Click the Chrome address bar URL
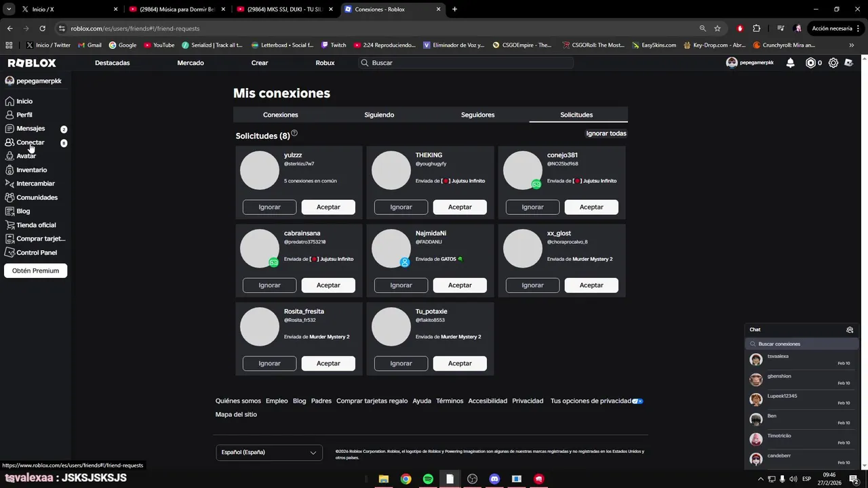Screen dimensions: 868x488 coord(135,28)
